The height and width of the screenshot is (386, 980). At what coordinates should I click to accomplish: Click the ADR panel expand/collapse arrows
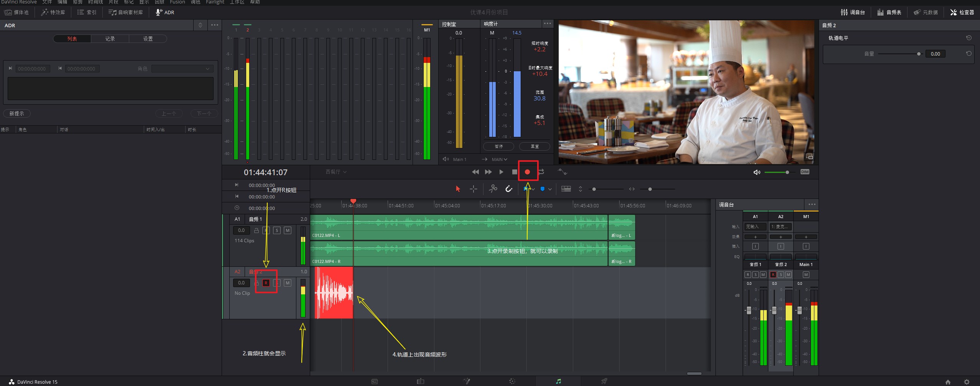click(x=200, y=25)
